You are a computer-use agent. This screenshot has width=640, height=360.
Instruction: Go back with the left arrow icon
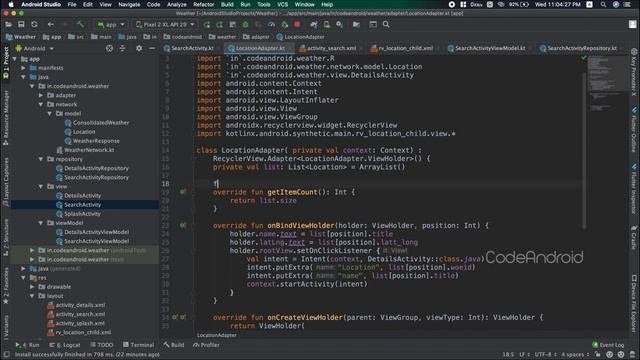pos(51,24)
